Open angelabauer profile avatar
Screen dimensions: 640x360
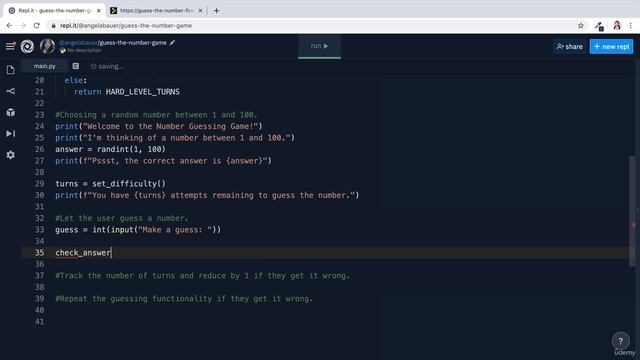click(47, 46)
